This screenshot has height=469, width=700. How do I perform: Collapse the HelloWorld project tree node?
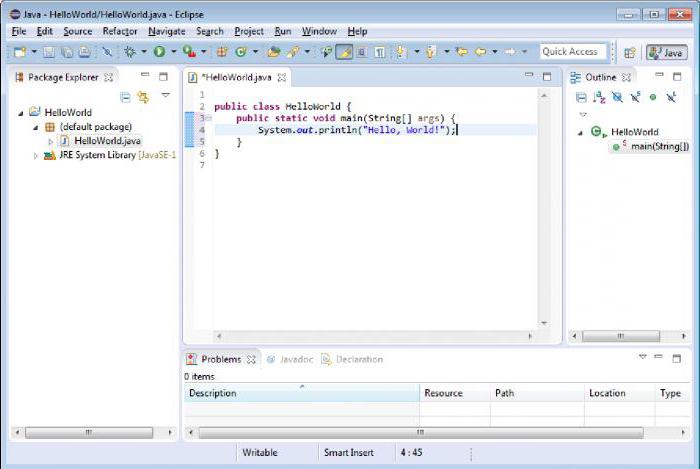tap(21, 113)
